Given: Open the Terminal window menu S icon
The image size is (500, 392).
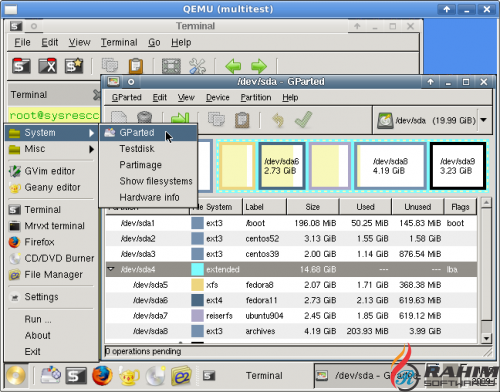Looking at the screenshot, I should (x=16, y=26).
